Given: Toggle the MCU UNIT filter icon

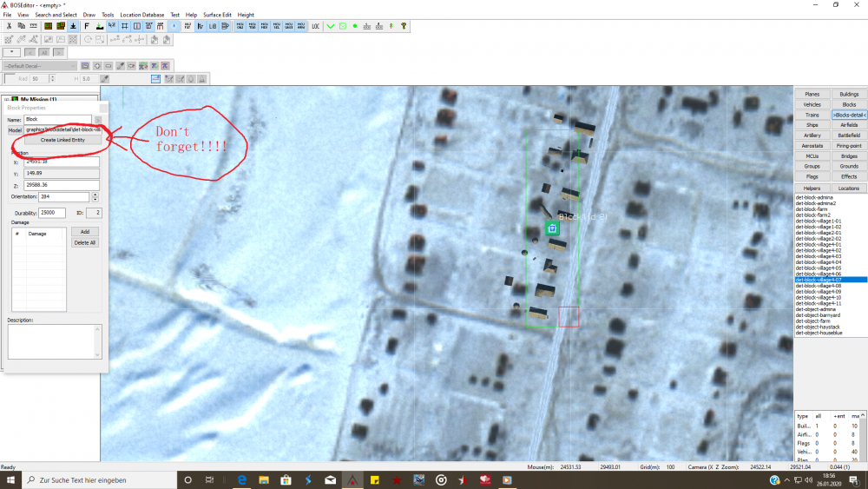Looking at the screenshot, I should [x=288, y=26].
